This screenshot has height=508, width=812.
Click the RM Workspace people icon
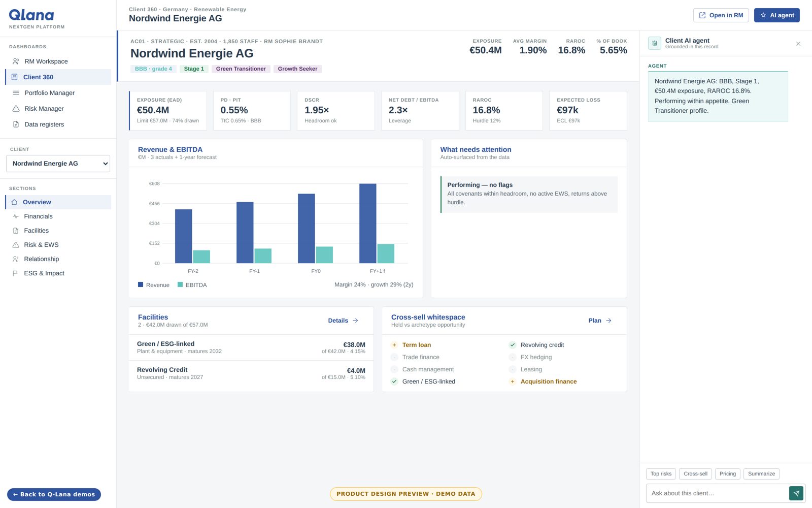16,61
